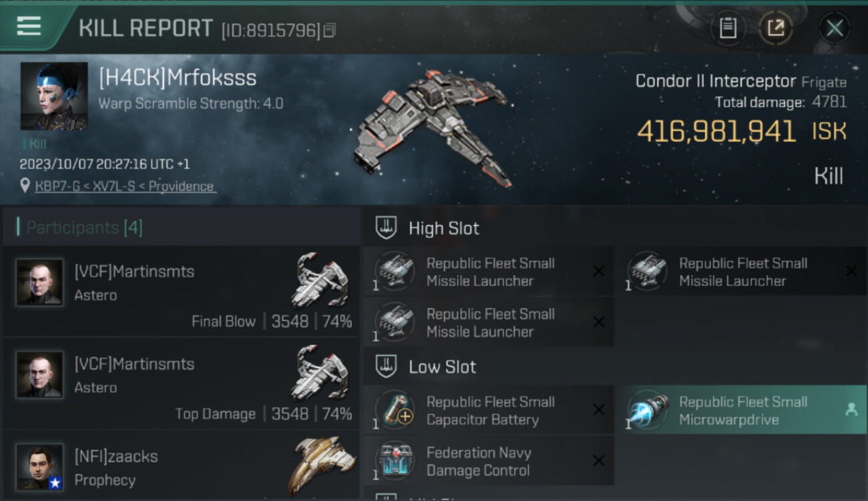Click the Mrfoksss pilot portrait
Viewport: 868px width, 501px height.
coord(54,96)
